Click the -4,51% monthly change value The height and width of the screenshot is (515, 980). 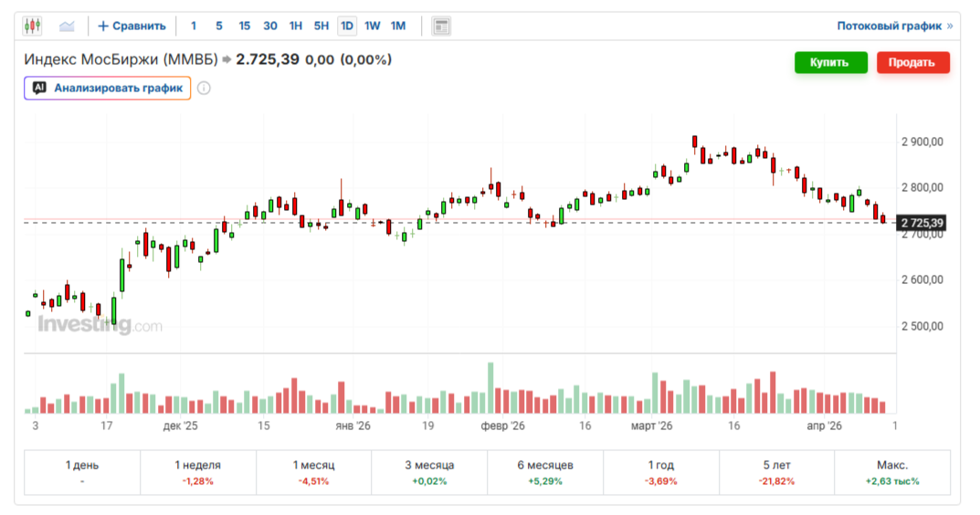pyautogui.click(x=314, y=481)
